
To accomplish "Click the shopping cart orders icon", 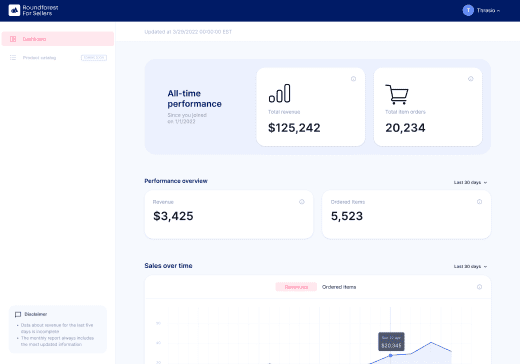I will click(397, 94).
